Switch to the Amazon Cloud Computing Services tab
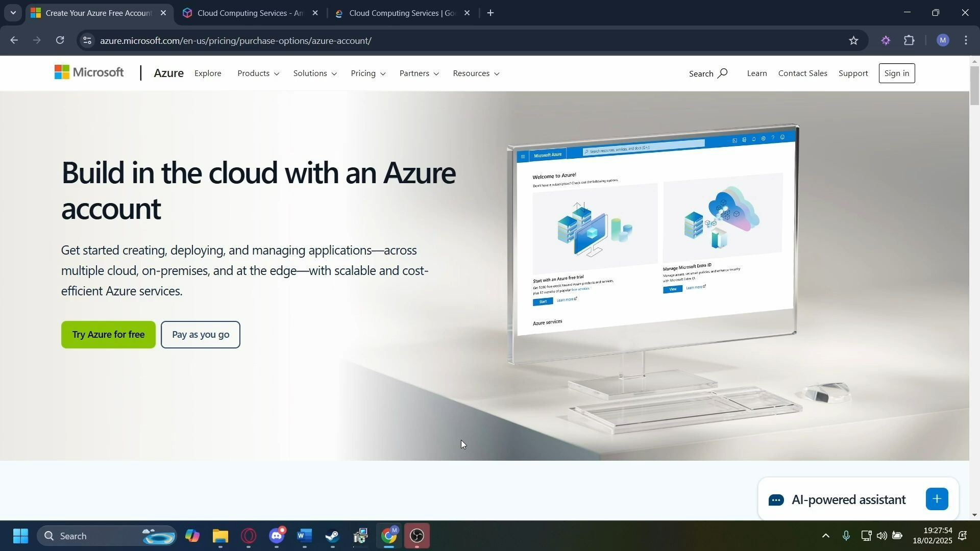The height and width of the screenshot is (551, 980). point(250,13)
